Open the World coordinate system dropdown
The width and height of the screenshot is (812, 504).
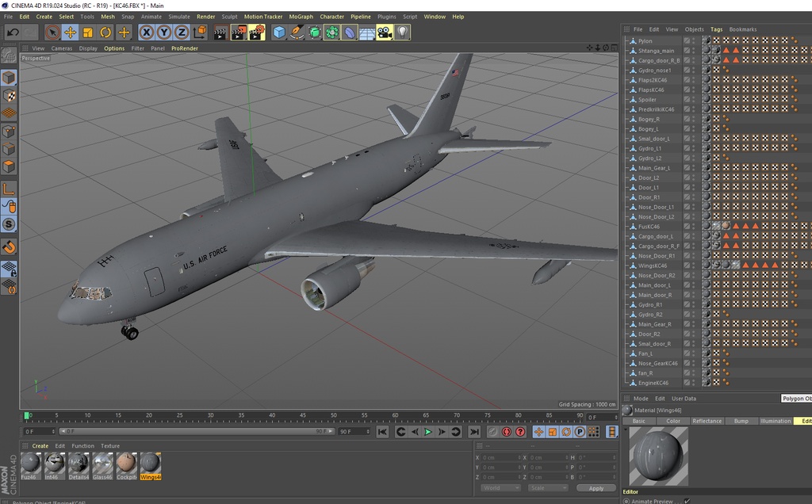[x=501, y=487]
